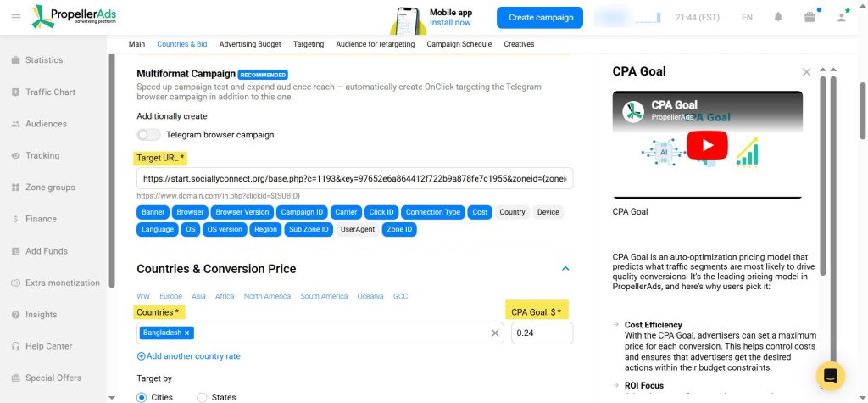Remove Bangladesh from countries
The height and width of the screenshot is (403, 868).
187,333
